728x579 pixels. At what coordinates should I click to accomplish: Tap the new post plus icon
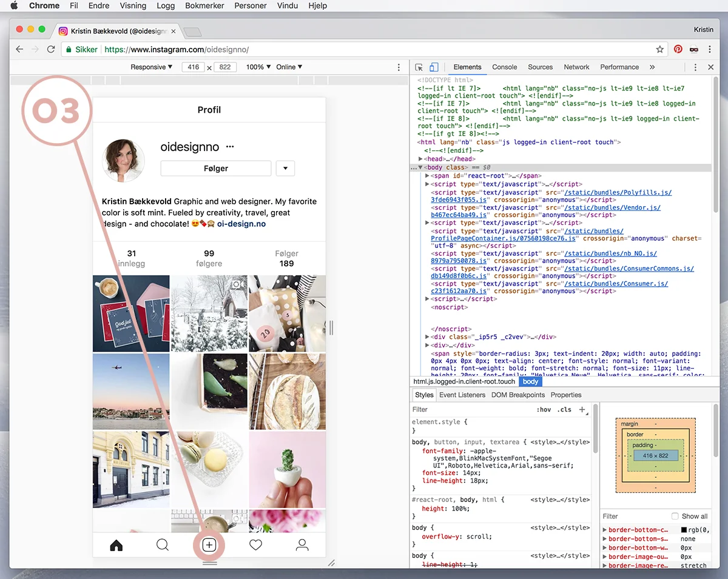coord(209,545)
